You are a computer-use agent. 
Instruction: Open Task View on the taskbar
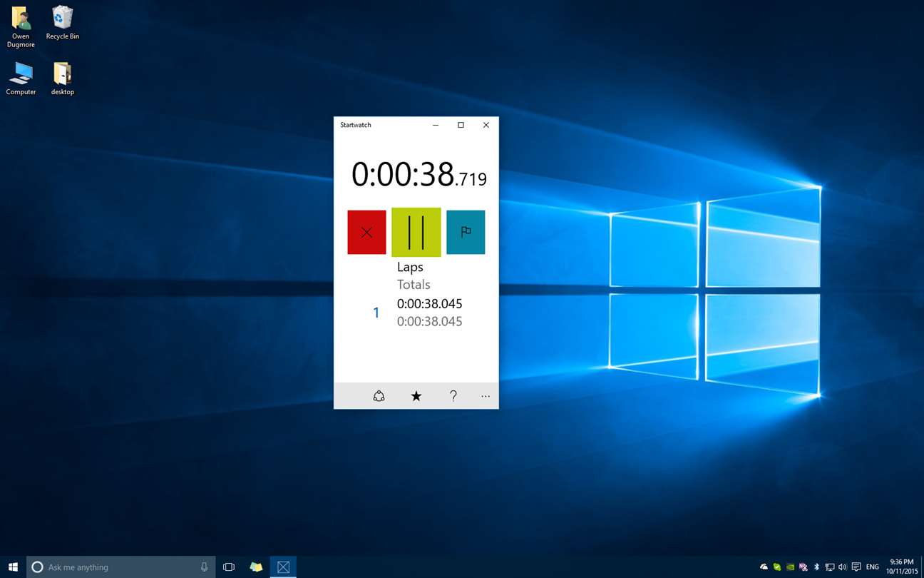point(229,567)
